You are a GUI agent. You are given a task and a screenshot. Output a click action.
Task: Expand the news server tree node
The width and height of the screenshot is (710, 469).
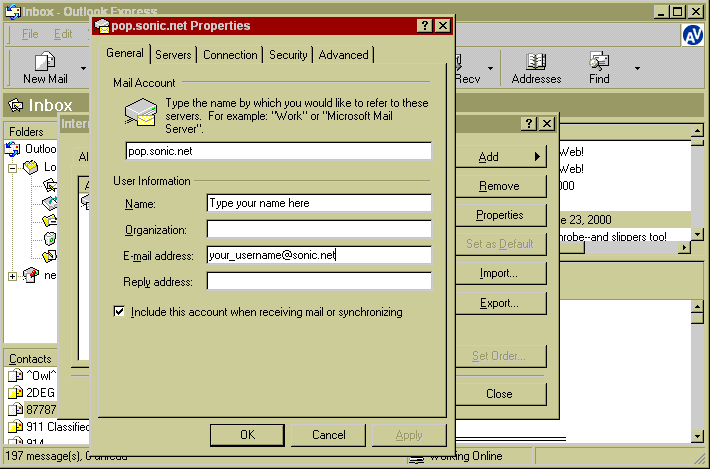[12, 276]
